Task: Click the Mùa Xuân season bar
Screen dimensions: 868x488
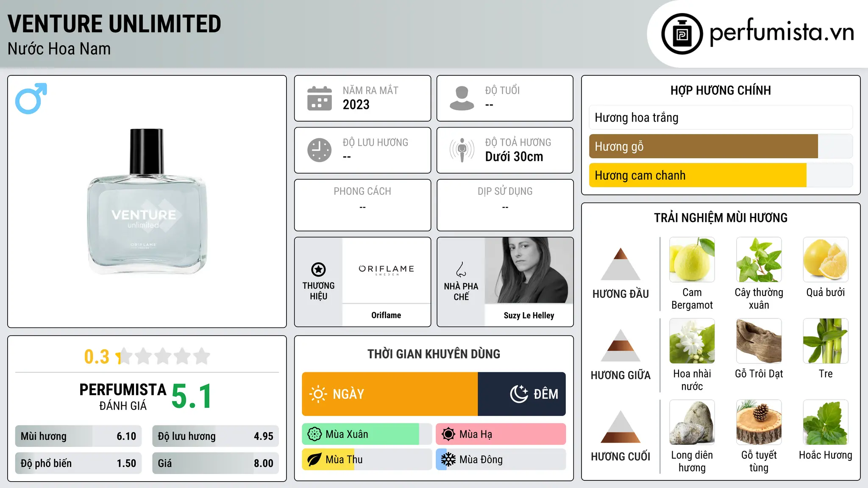Action: pos(367,434)
